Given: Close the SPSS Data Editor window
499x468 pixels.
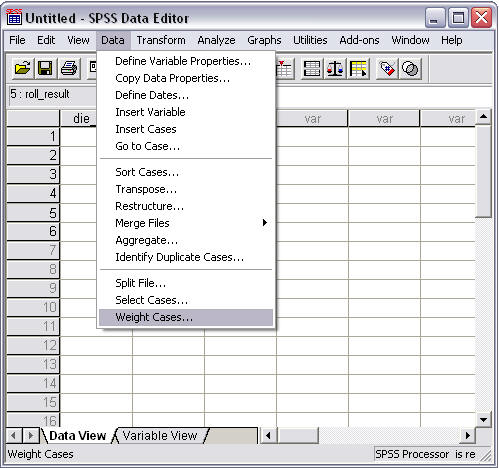Looking at the screenshot, I should pos(481,17).
